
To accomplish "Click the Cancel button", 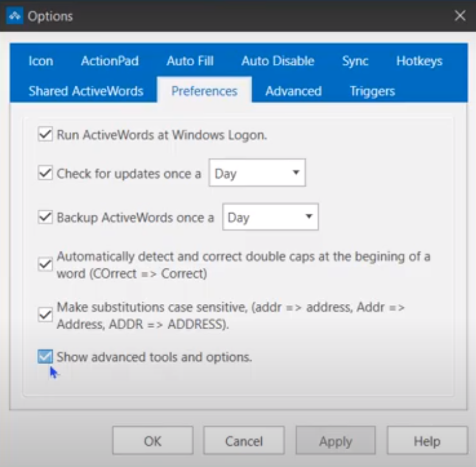I will 244,441.
